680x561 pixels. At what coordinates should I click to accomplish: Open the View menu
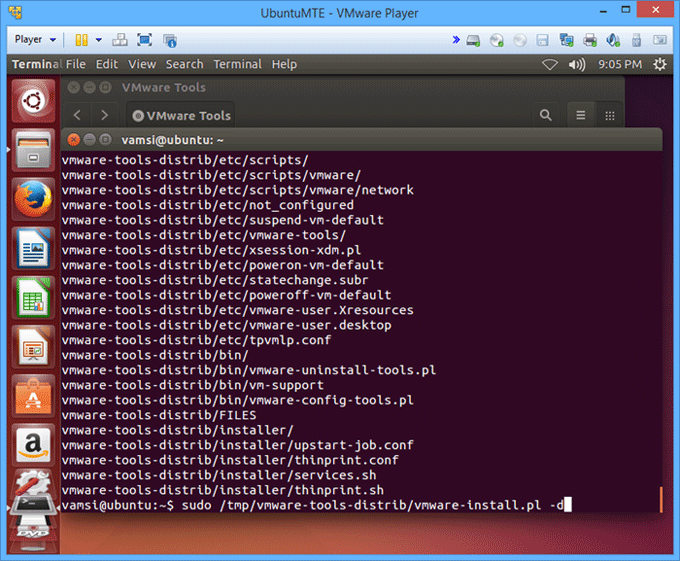[142, 64]
